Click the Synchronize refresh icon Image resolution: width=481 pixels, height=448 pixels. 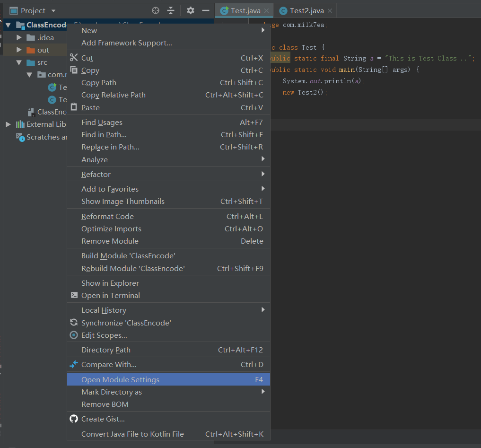(x=74, y=323)
